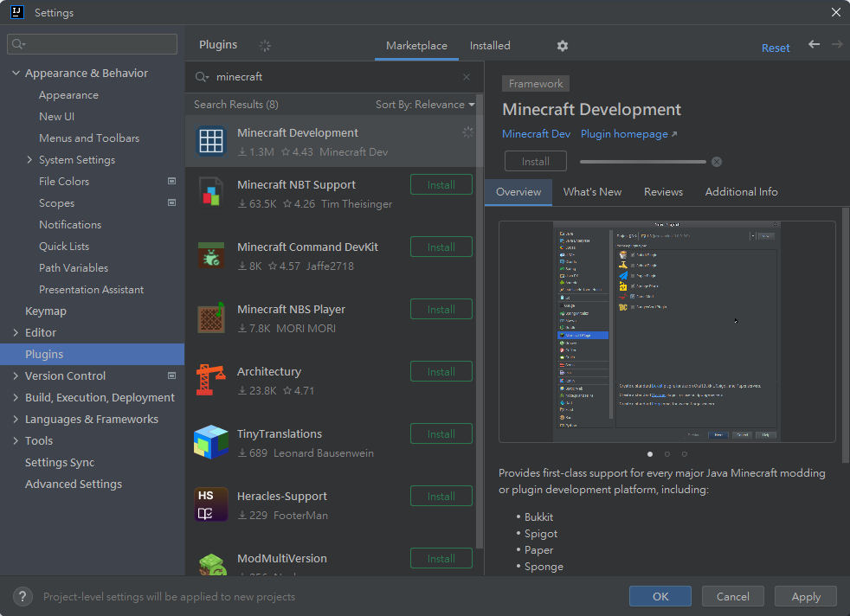This screenshot has width=850, height=616.
Task: Collapse Appearance & Behavior section
Action: pos(16,74)
